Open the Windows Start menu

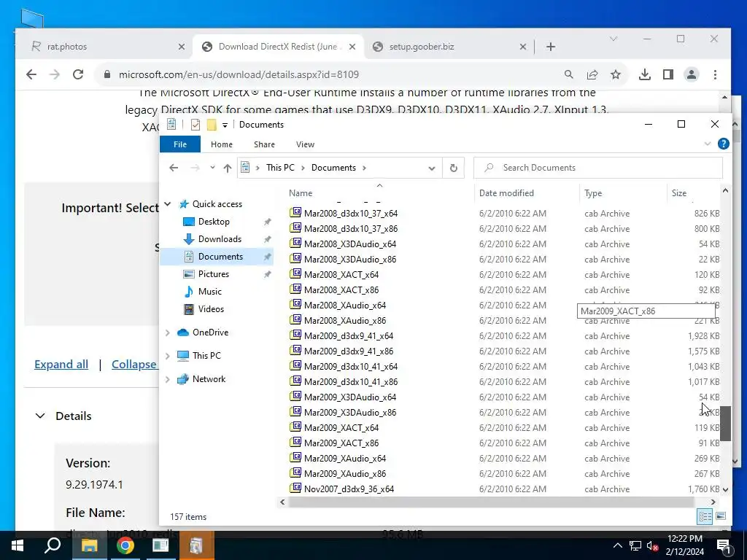click(18, 545)
